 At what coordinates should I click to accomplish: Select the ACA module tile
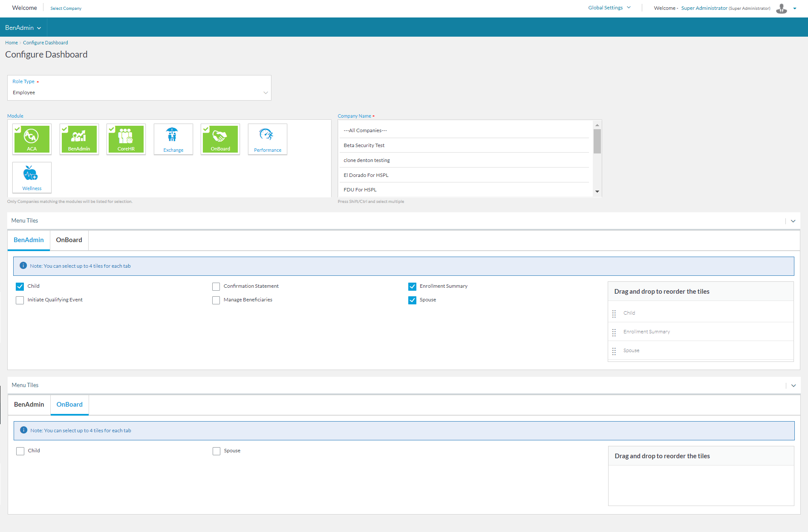pyautogui.click(x=32, y=139)
